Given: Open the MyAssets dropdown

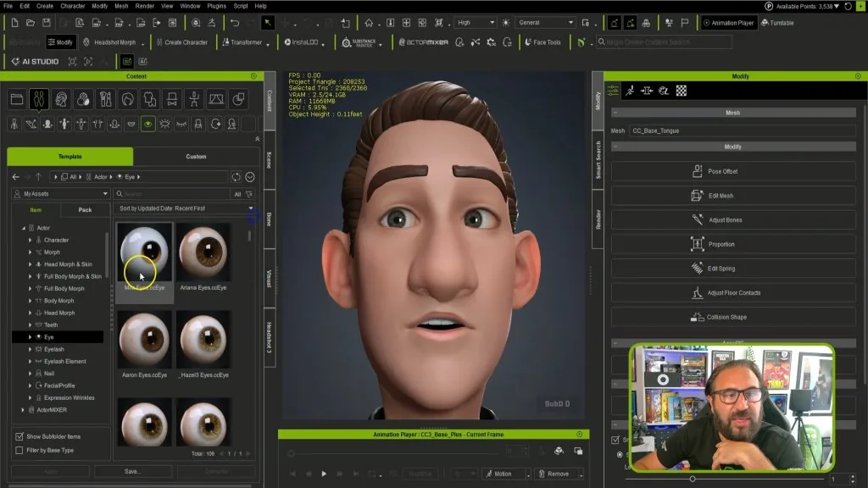Looking at the screenshot, I should point(61,194).
